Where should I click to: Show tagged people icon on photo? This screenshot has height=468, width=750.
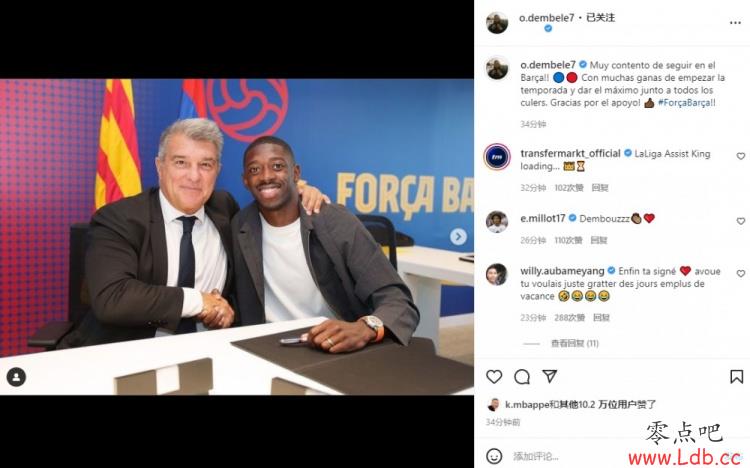(16, 377)
